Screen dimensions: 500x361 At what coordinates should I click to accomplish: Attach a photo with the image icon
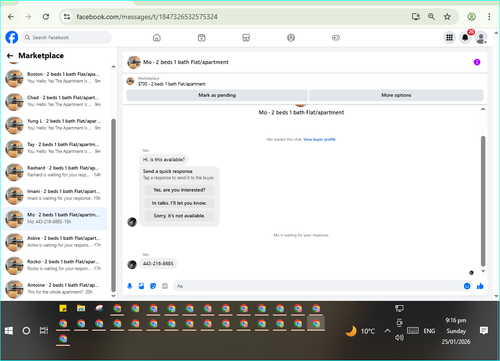[x=141, y=286]
